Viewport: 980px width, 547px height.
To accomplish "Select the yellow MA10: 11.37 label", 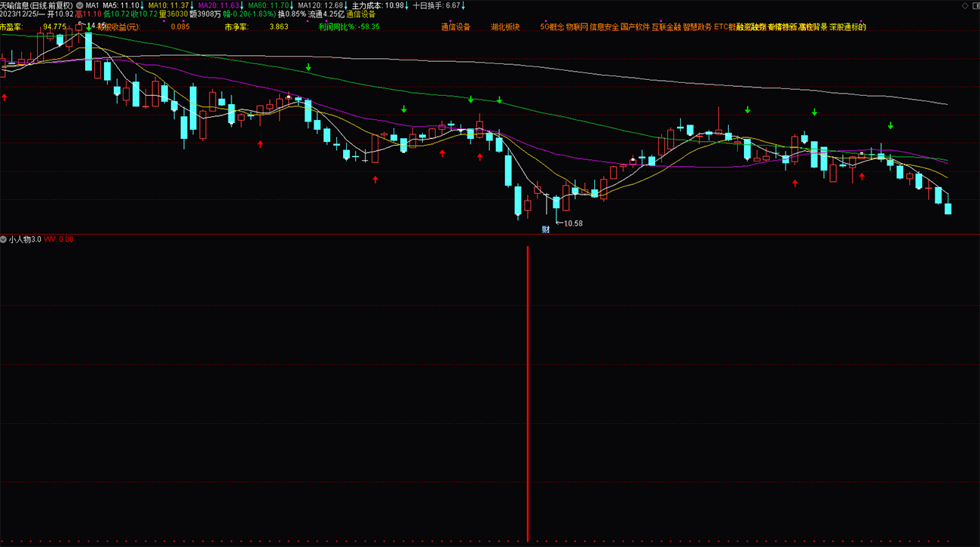I will tap(169, 5).
